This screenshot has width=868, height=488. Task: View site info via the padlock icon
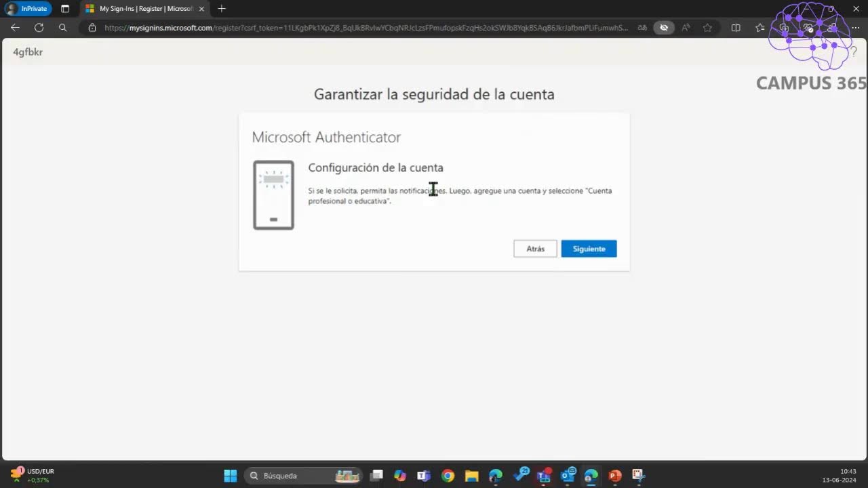(93, 28)
